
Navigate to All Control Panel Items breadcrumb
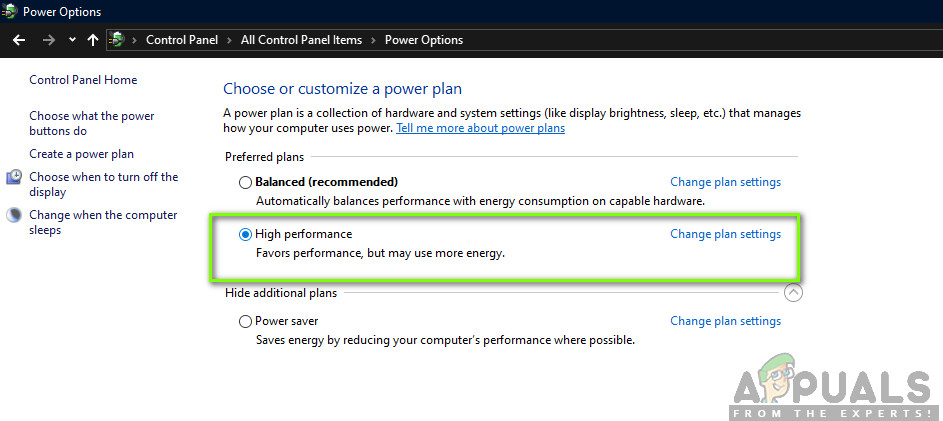304,40
